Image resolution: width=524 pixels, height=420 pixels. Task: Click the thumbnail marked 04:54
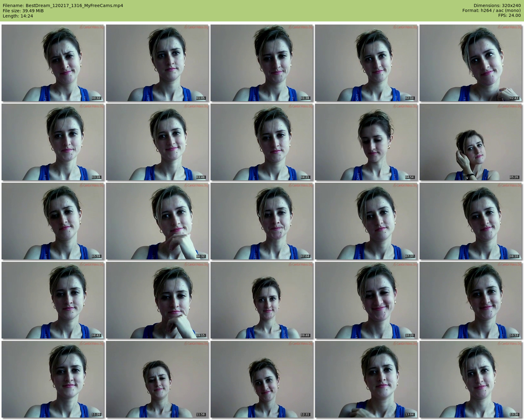point(366,142)
